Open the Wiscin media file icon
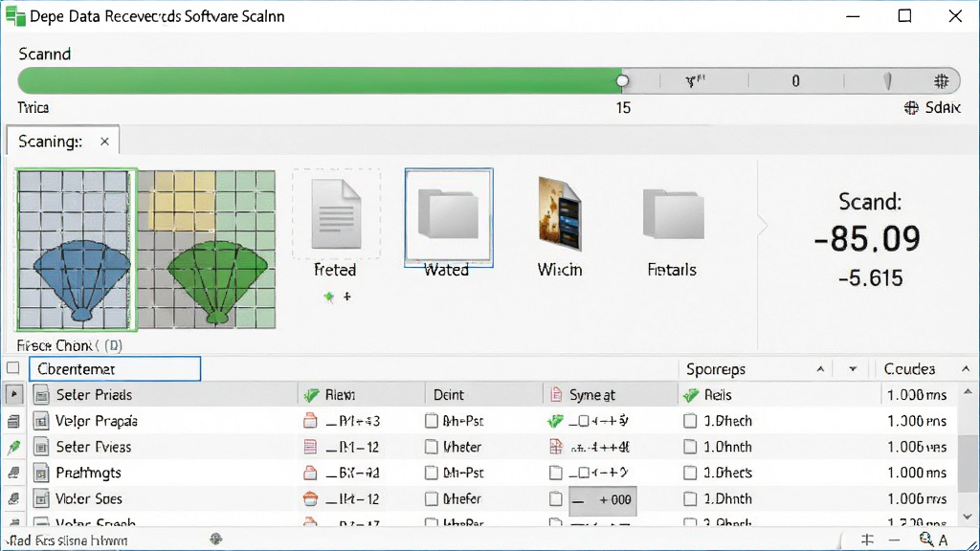Image resolution: width=980 pixels, height=551 pixels. [560, 213]
